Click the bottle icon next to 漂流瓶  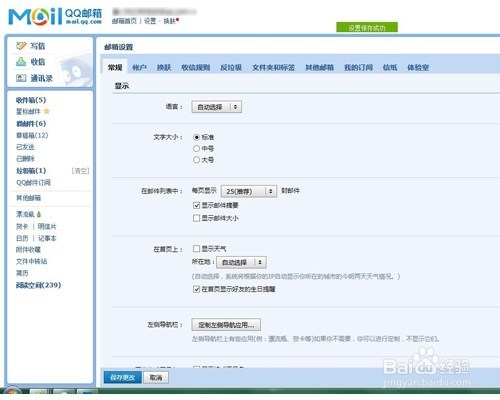click(39, 214)
